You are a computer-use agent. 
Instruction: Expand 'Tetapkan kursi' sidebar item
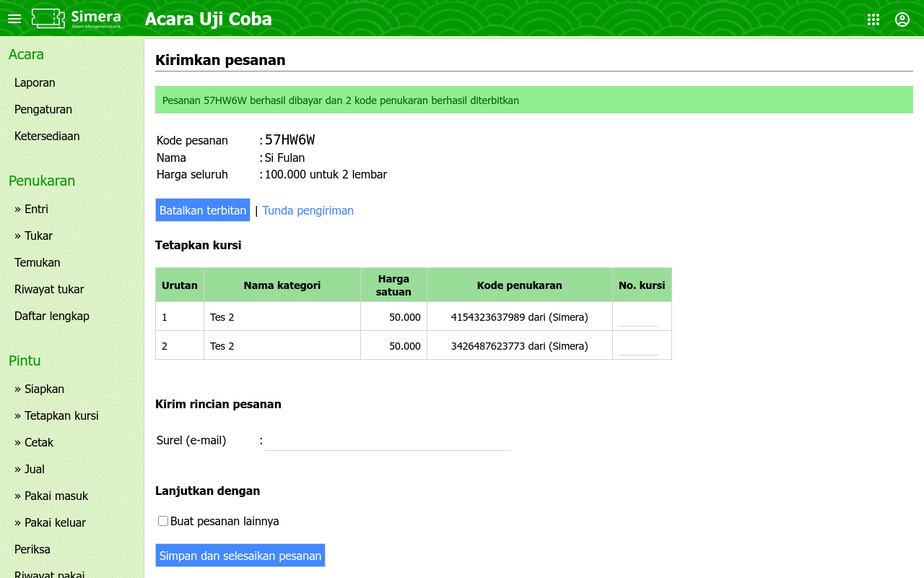point(56,415)
